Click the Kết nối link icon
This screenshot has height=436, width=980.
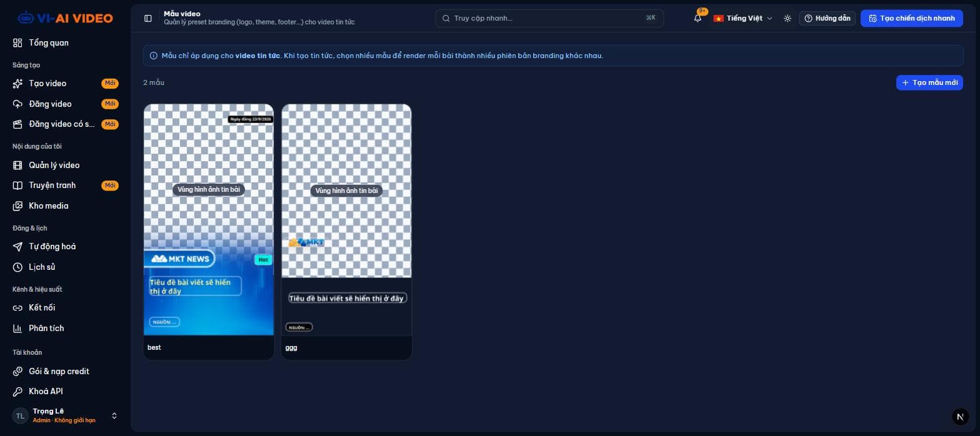17,308
